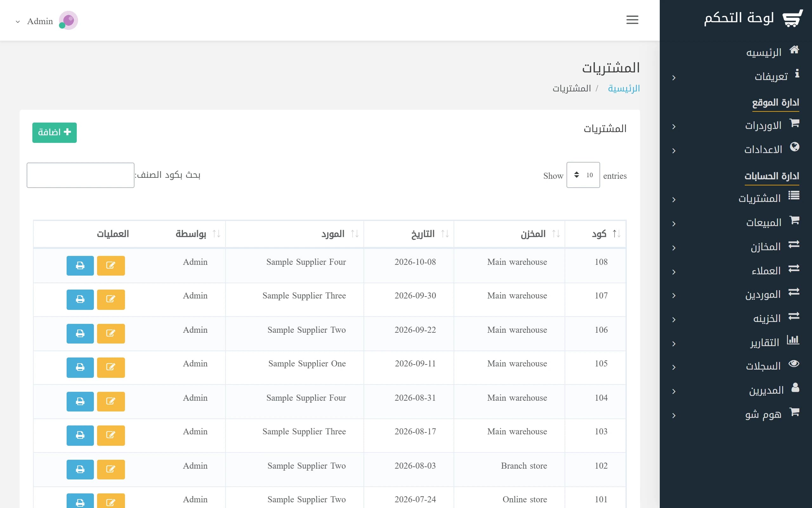Viewport: 812px width, 508px height.
Task: Focus the item code search field
Action: (x=81, y=175)
